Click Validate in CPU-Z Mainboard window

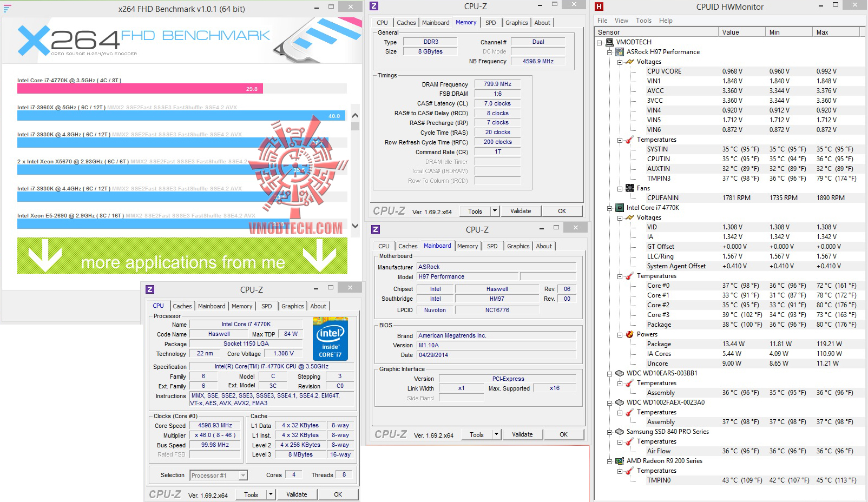tap(522, 434)
